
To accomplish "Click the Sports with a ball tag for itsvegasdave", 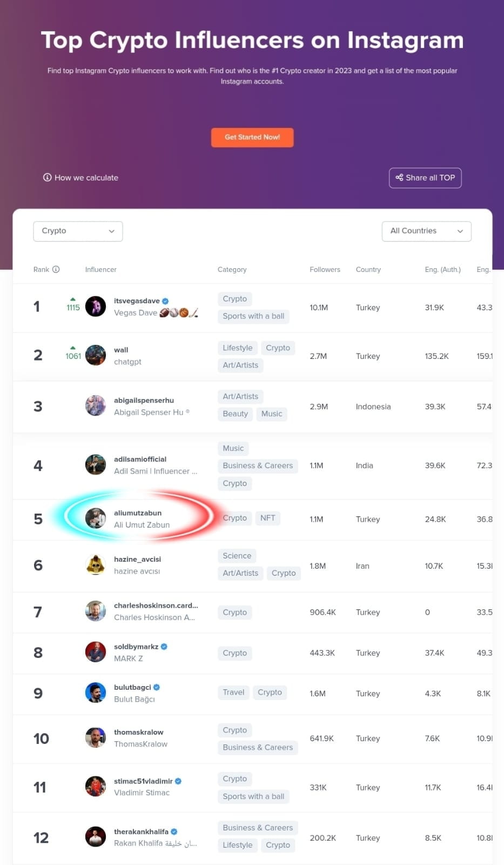I will (253, 316).
